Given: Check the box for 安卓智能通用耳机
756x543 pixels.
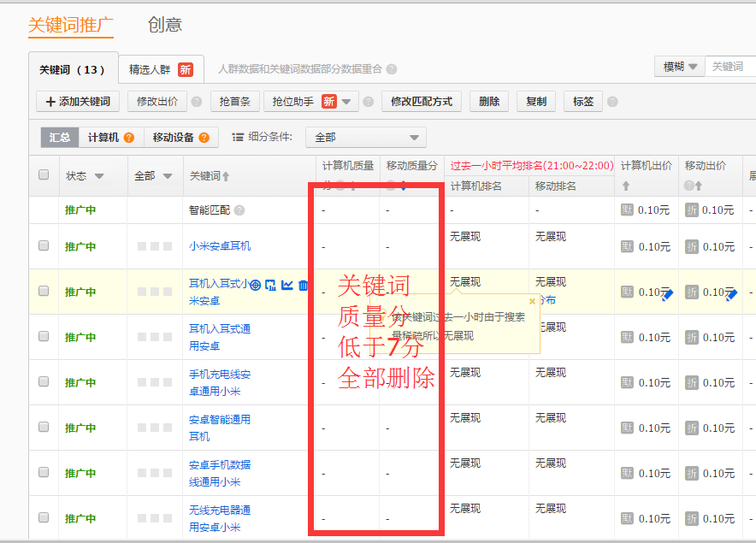Looking at the screenshot, I should (44, 427).
